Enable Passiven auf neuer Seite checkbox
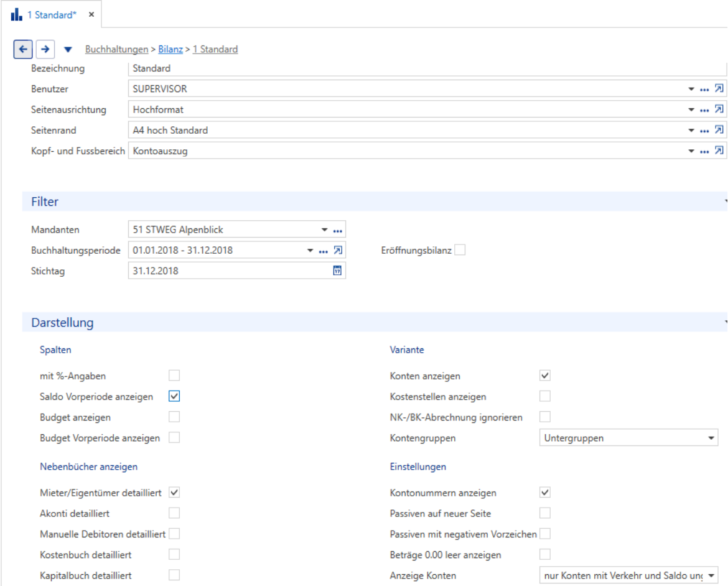728x586 pixels. [x=545, y=513]
